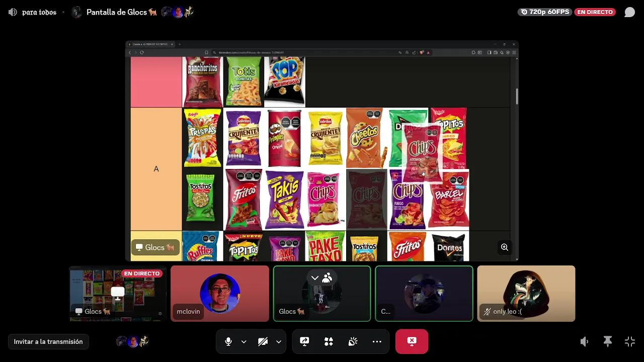Image resolution: width=644 pixels, height=362 pixels.
Task: Click the Glocs label on shared screen
Action: point(155,247)
